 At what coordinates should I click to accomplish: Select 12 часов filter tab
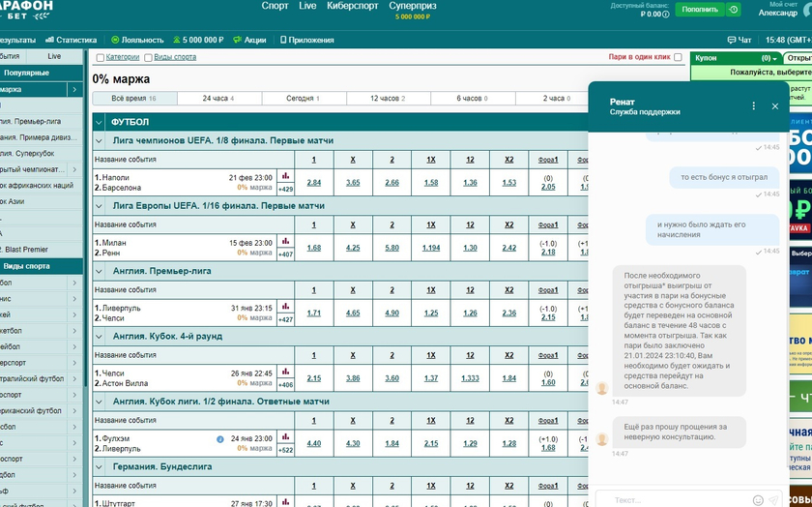[x=389, y=98]
